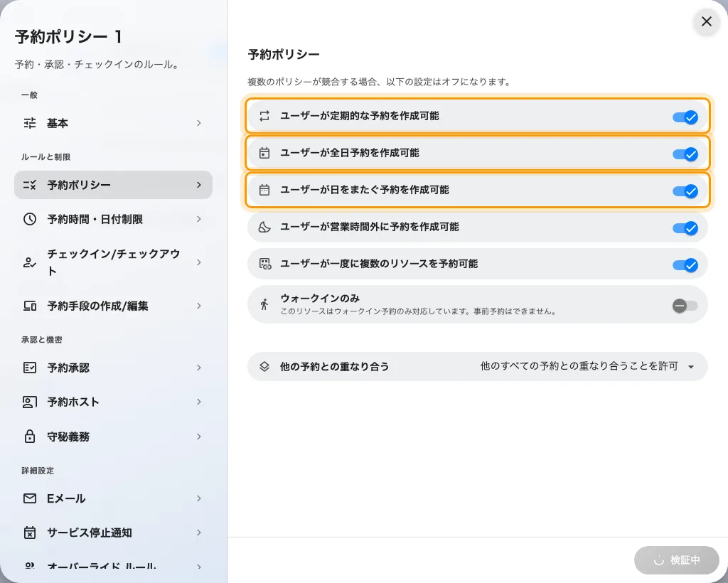
Task: Open the 予約承認 section
Action: 113,368
